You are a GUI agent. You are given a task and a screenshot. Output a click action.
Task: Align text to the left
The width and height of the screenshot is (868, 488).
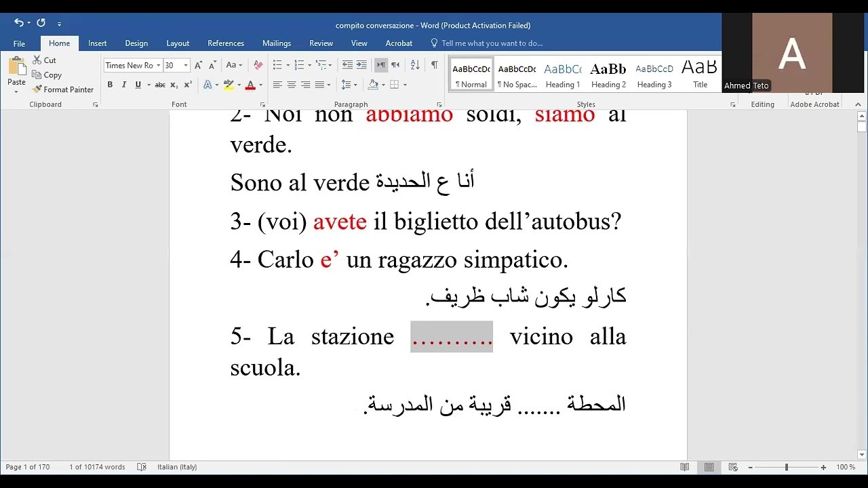click(277, 85)
